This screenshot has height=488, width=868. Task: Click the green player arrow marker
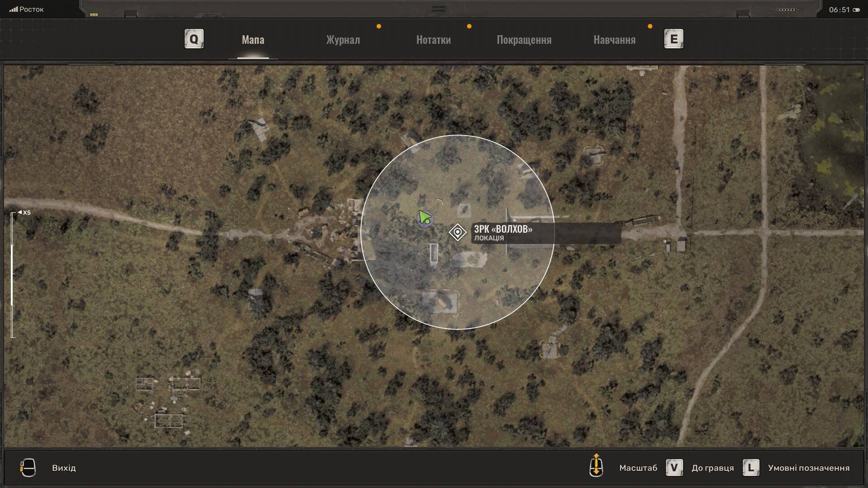click(425, 218)
